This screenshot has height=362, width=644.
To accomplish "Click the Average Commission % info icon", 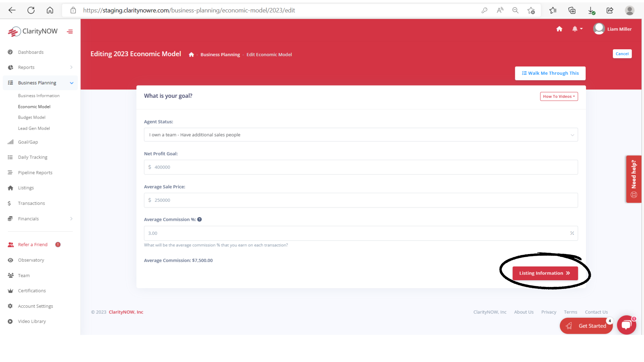I will pos(199,219).
